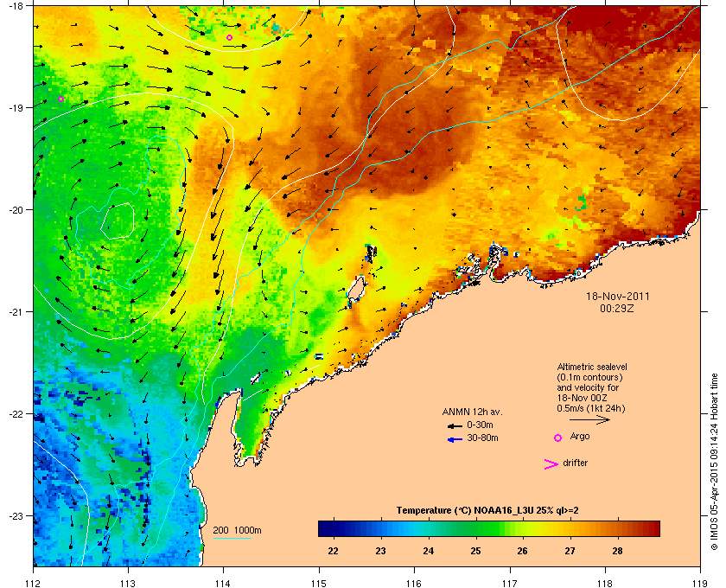Click the '30-80m' legend label
Viewport: 726px width, 588px height.
(x=482, y=438)
